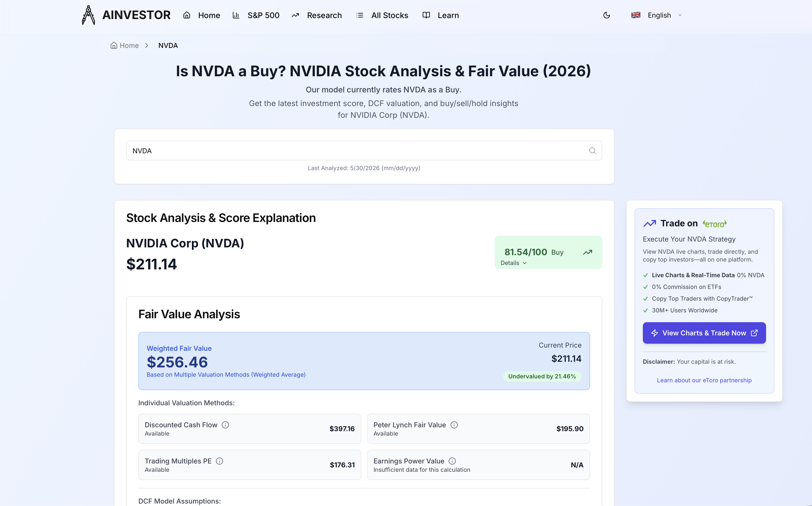
Task: Click the Details chevron arrow
Action: (x=525, y=263)
